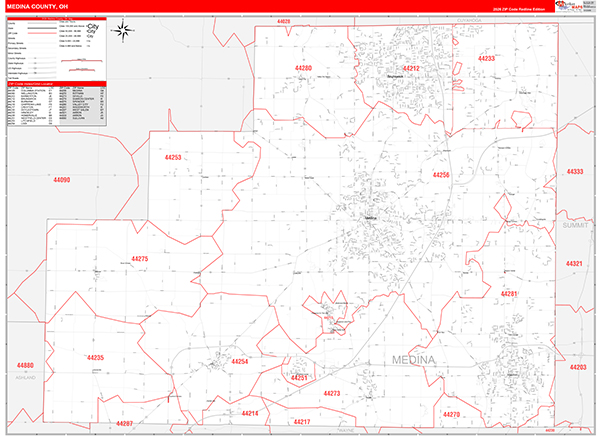Click the SUMMIT county label
600x436 pixels.
[575, 225]
